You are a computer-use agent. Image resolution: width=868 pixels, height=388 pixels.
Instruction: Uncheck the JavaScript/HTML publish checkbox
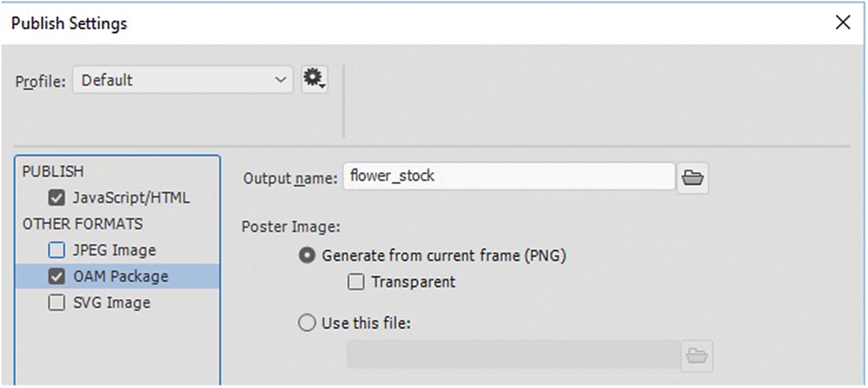56,198
